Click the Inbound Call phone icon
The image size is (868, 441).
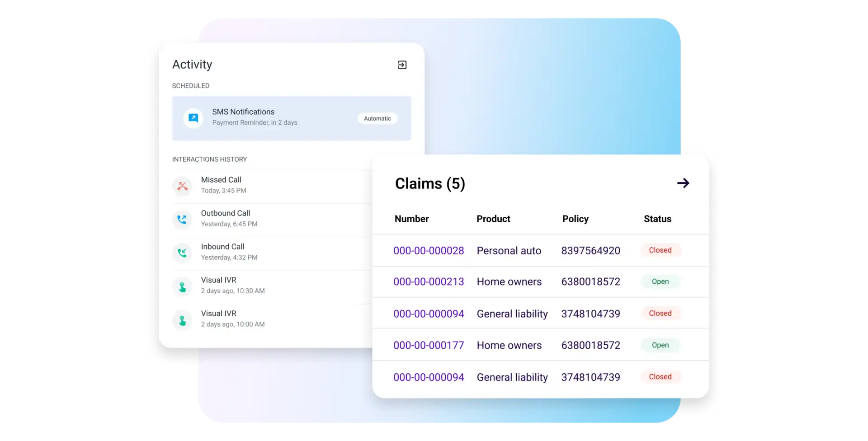click(x=182, y=253)
